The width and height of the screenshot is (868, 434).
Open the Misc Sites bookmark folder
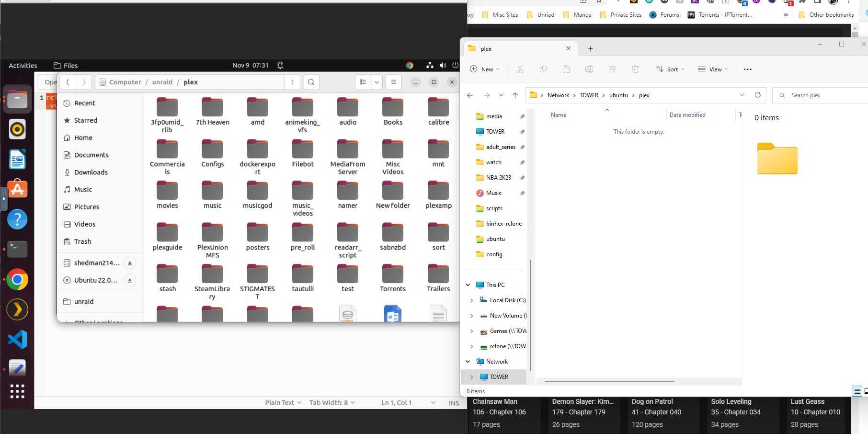pyautogui.click(x=500, y=15)
